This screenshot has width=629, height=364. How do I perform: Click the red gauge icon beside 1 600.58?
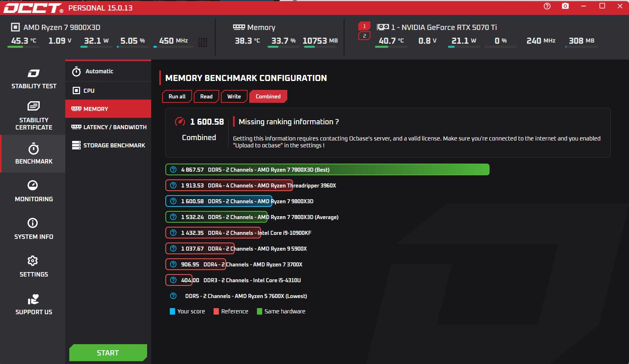180,121
